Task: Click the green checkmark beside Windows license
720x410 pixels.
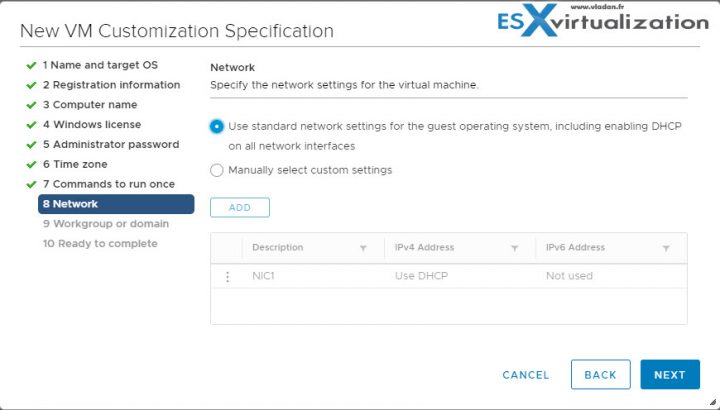Action: [31, 125]
